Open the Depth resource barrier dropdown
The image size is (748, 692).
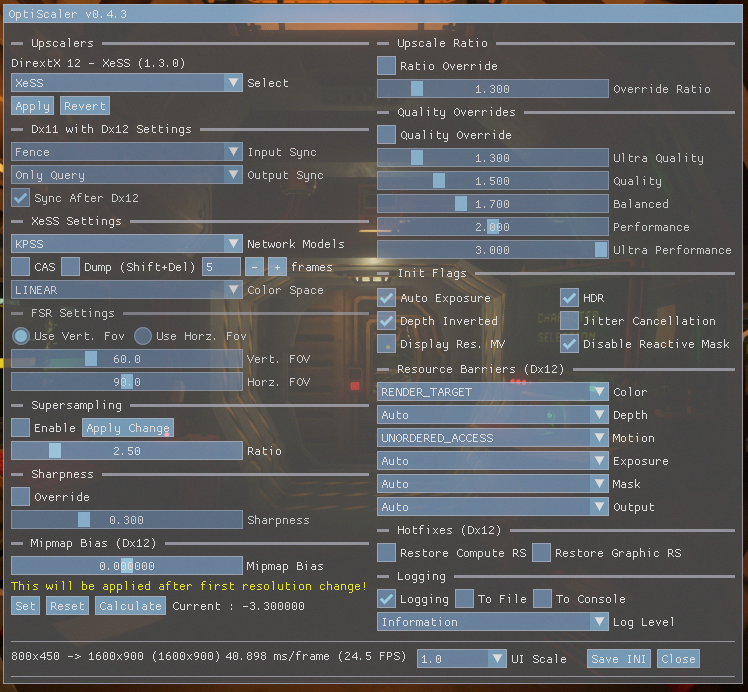click(493, 415)
